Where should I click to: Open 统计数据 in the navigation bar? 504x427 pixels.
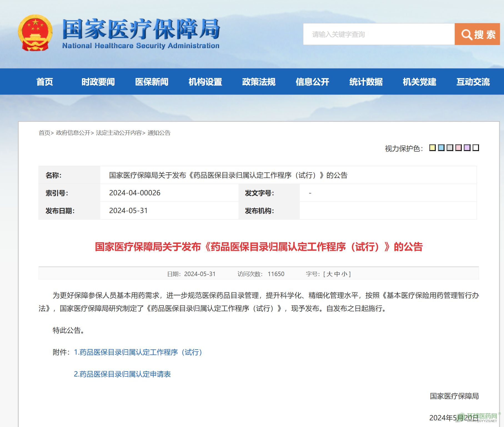pyautogui.click(x=366, y=82)
